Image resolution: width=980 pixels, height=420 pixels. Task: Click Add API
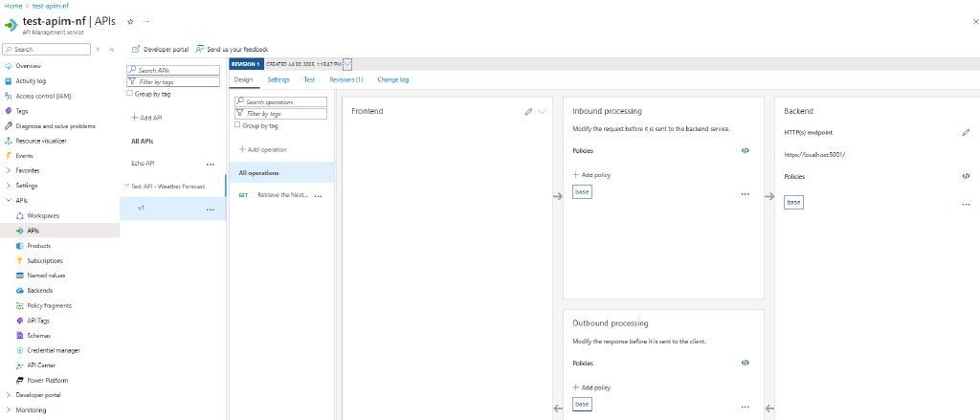[x=146, y=118]
